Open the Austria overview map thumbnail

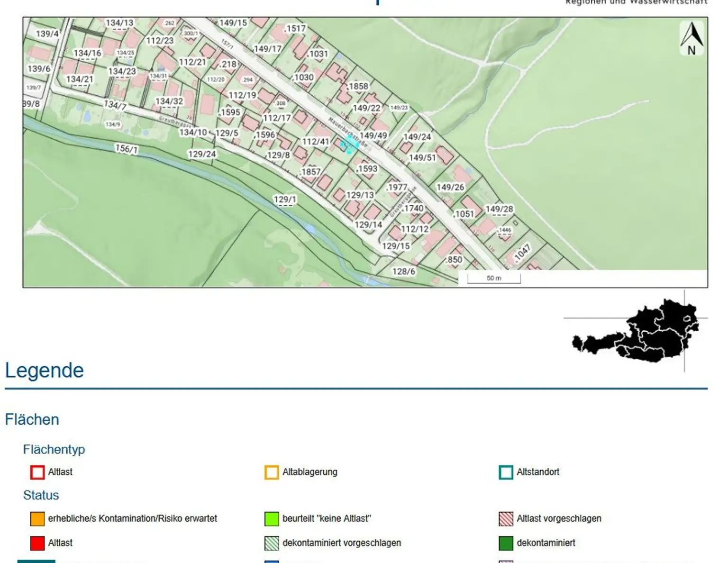pyautogui.click(x=635, y=331)
